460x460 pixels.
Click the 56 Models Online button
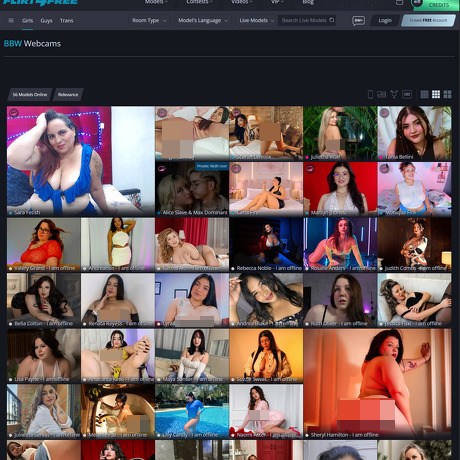point(30,95)
